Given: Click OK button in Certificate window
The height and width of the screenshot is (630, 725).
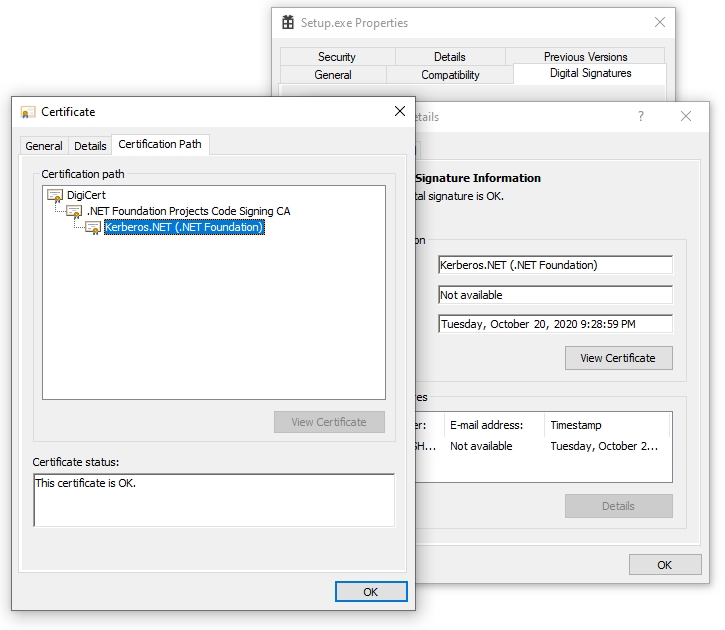Looking at the screenshot, I should click(x=371, y=592).
